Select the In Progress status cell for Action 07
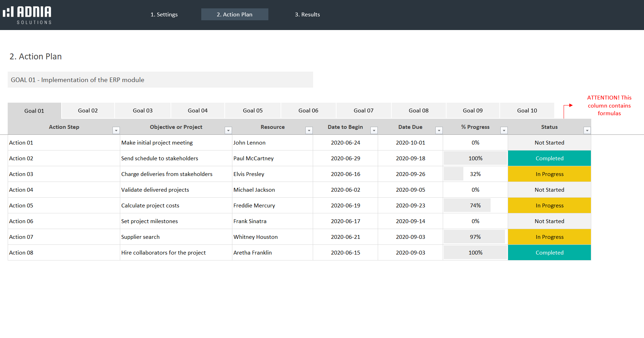 tap(549, 237)
